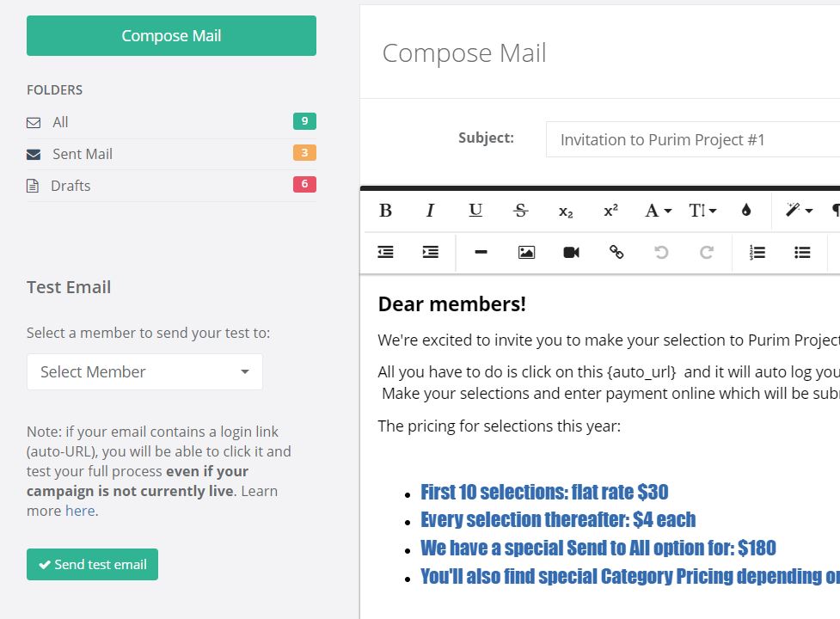Create an ordered numbered list
Screen dimensions: 840x619
757,252
